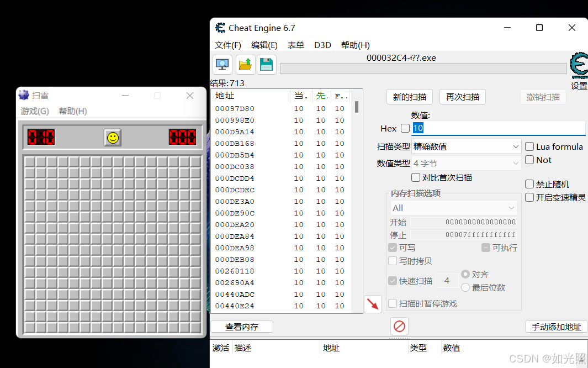
Task: Click the 查看内存 button
Action: (242, 327)
